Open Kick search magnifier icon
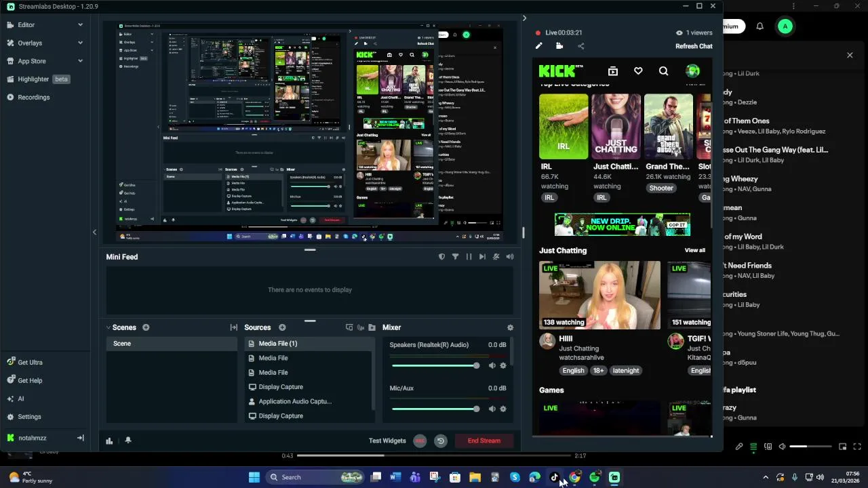The image size is (868, 488). [663, 71]
